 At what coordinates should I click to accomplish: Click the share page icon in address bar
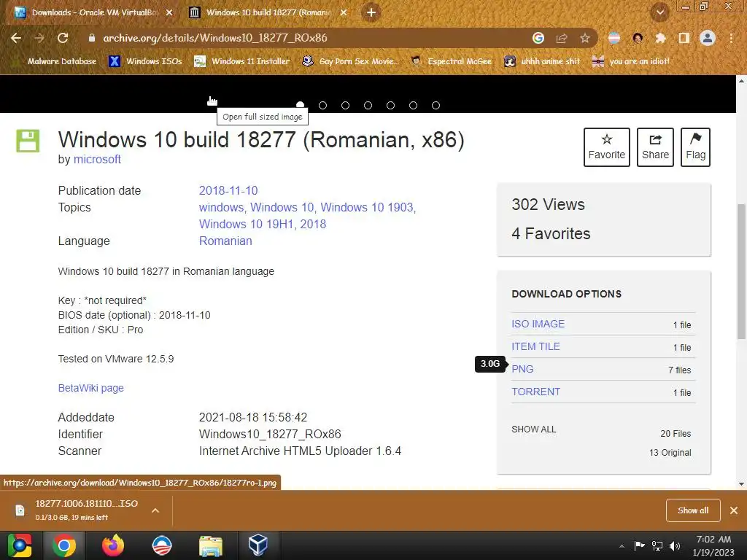(562, 38)
